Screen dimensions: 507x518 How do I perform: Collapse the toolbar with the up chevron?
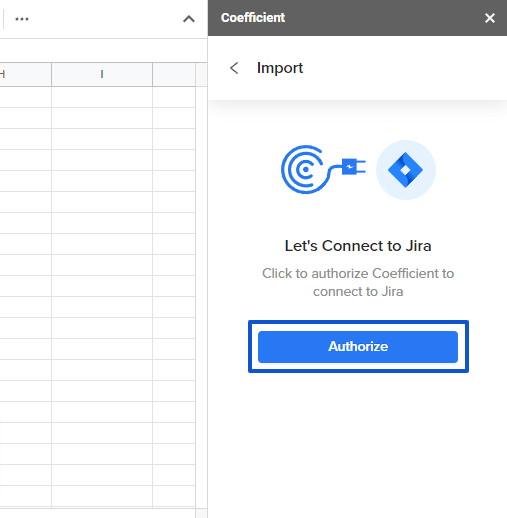[x=189, y=19]
